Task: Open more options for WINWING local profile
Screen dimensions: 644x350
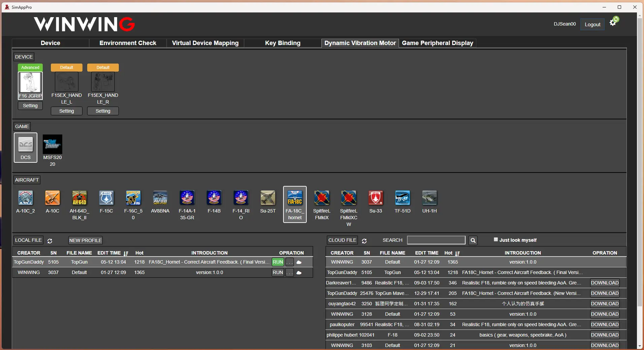Action: click(x=290, y=273)
